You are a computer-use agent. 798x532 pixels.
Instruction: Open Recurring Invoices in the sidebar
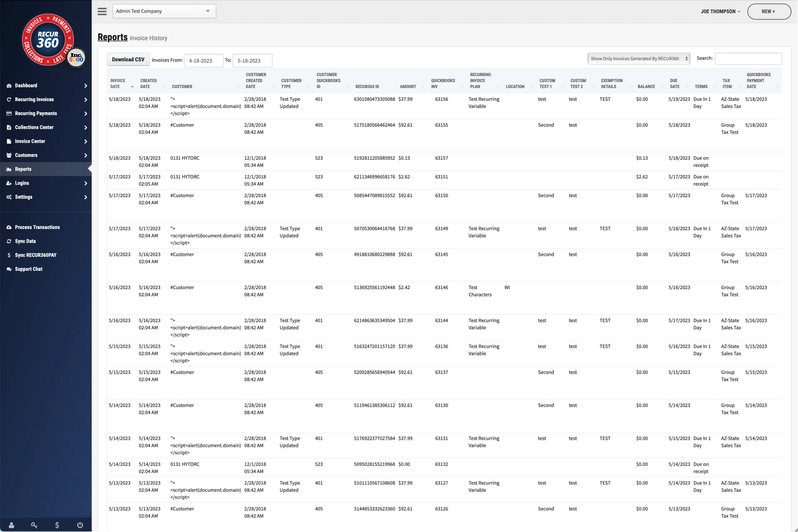pos(46,99)
